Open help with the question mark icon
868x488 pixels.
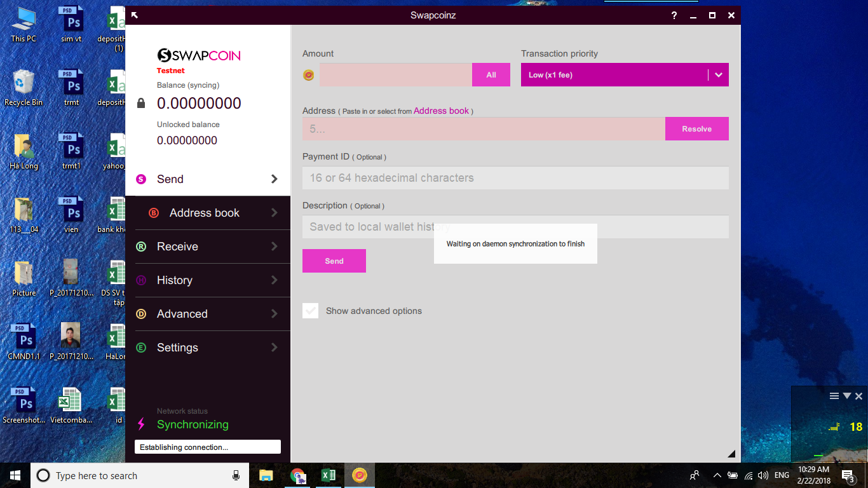pyautogui.click(x=674, y=15)
